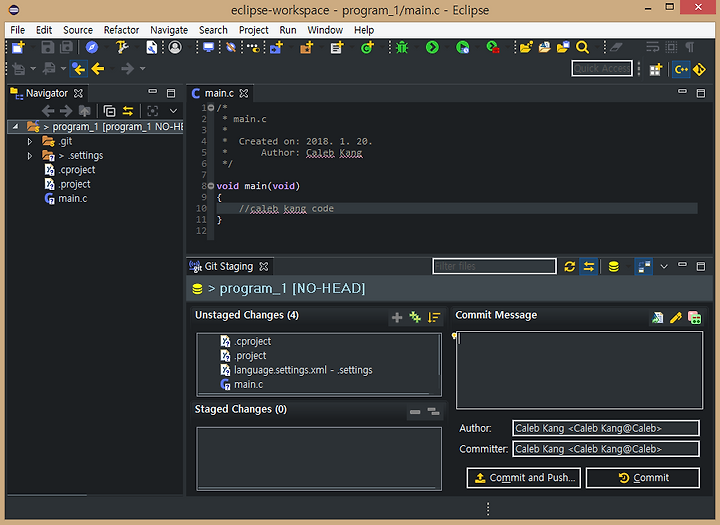Click the Save disk icon
Viewport: 720px width, 525px height.
tap(47, 47)
